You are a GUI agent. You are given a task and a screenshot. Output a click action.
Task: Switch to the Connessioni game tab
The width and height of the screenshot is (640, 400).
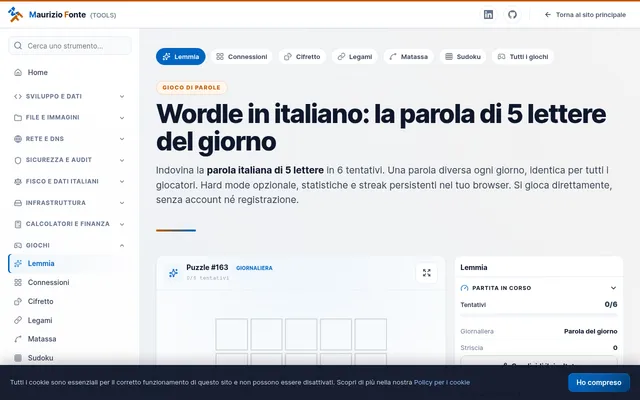[242, 57]
